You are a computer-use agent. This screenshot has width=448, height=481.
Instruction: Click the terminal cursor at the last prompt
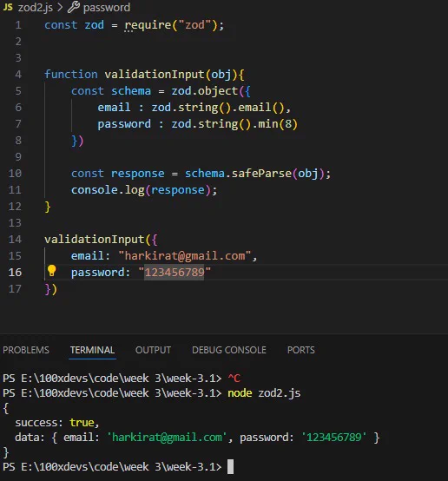[x=230, y=466]
